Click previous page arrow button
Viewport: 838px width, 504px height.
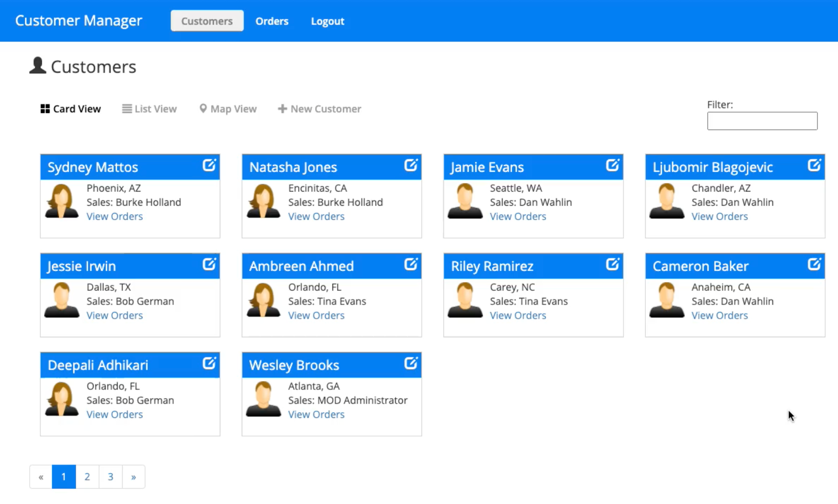(x=40, y=476)
